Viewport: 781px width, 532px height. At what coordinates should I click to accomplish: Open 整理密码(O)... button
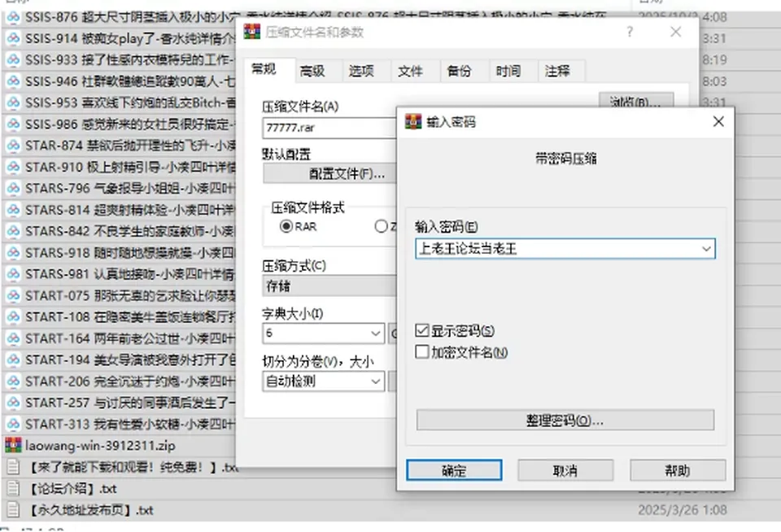565,421
